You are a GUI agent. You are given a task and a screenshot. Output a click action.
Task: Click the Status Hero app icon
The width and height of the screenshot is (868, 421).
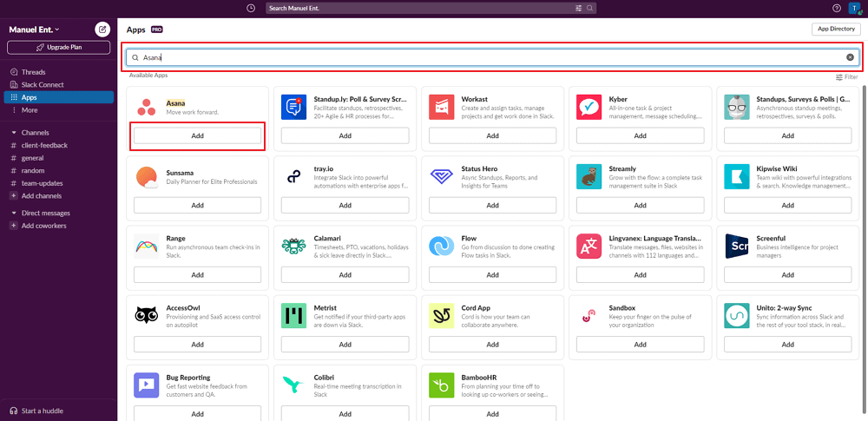pyautogui.click(x=442, y=177)
